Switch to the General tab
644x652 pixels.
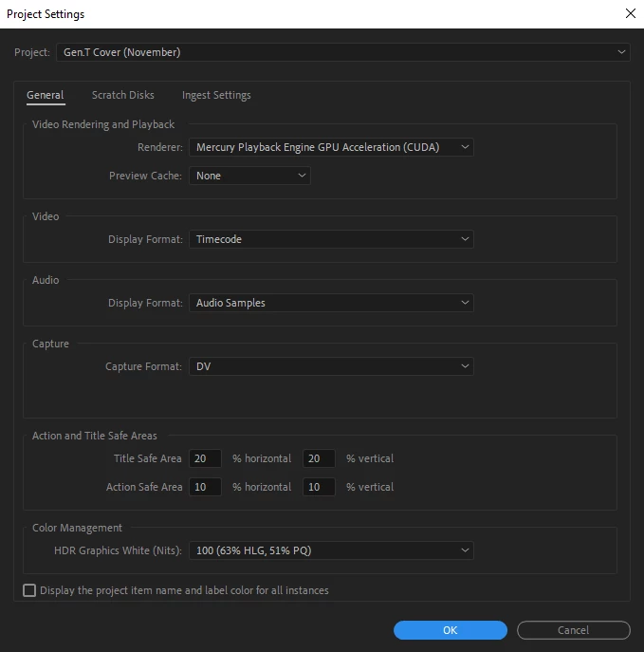46,95
